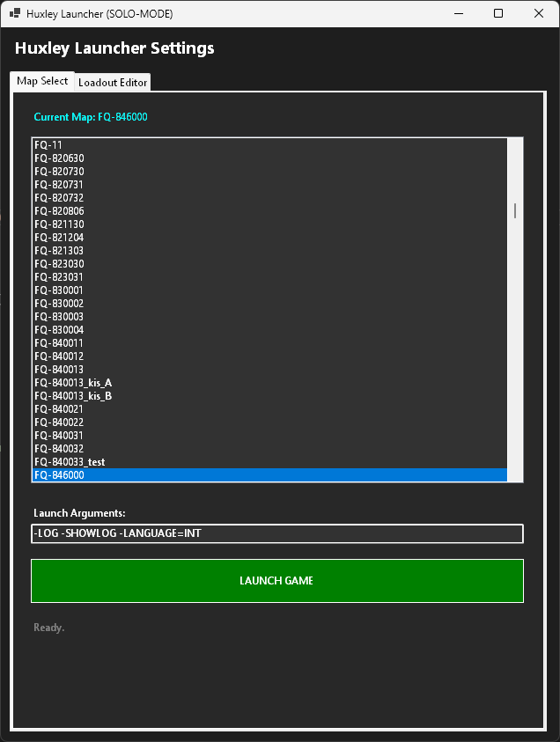
Task: Choose map FQ-820806
Action: pyautogui.click(x=269, y=211)
